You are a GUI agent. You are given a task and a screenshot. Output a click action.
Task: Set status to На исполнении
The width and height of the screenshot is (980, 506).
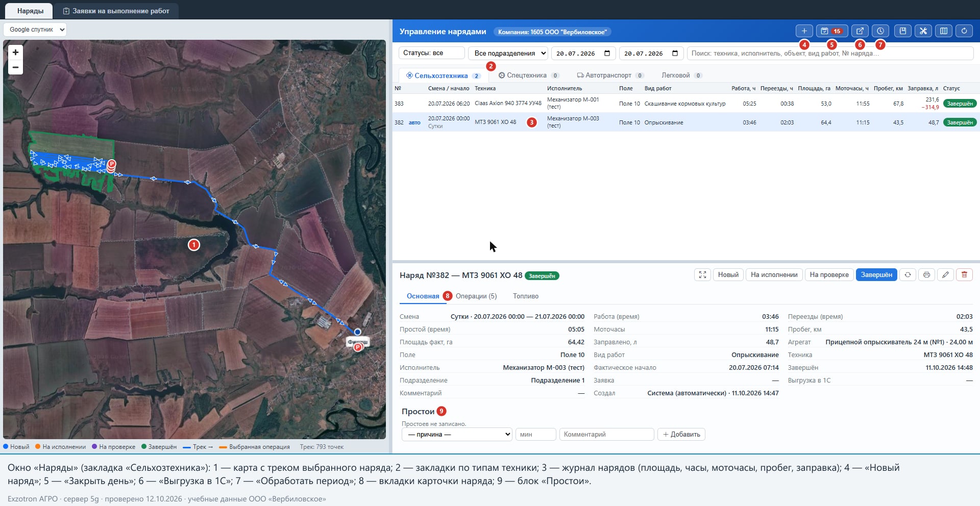click(774, 275)
